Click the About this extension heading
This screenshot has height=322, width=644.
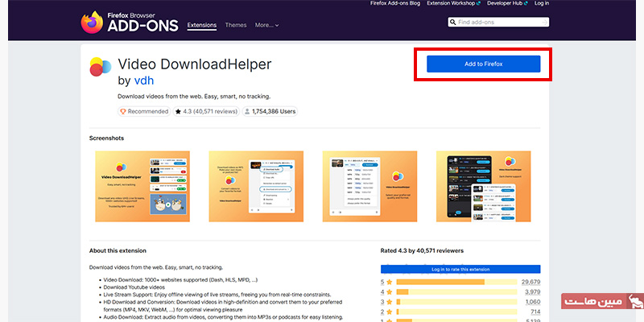click(118, 250)
